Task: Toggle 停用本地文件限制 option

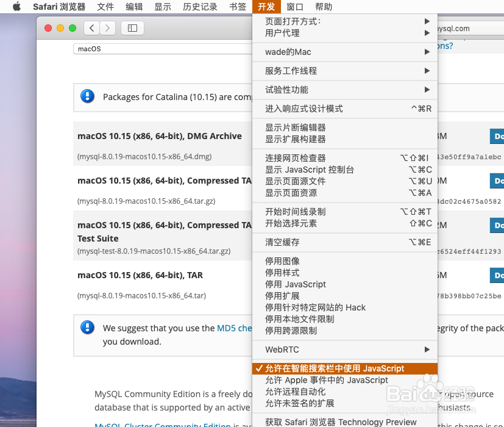Action: click(345, 319)
